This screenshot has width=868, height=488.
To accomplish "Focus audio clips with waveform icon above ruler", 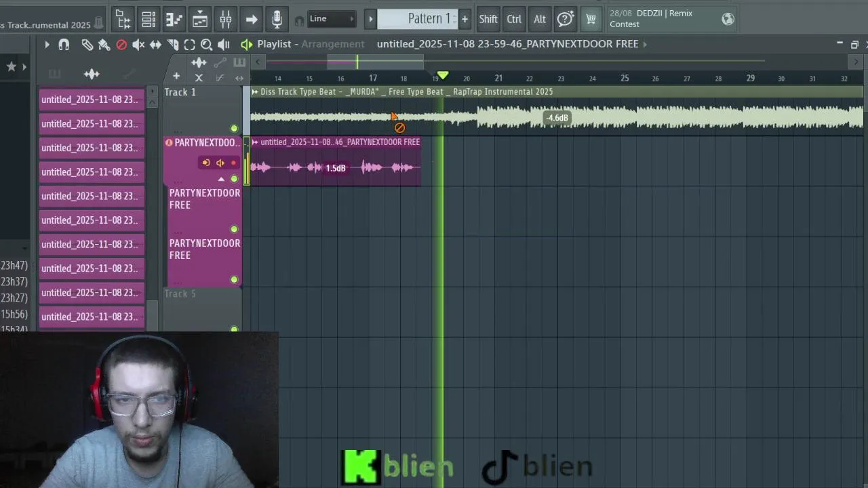I will (x=199, y=63).
